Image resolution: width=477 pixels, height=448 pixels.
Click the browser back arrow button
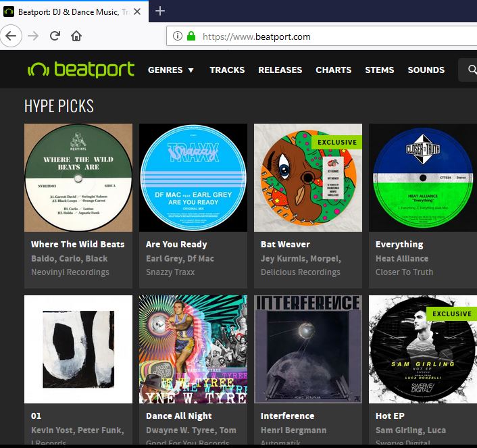click(11, 36)
